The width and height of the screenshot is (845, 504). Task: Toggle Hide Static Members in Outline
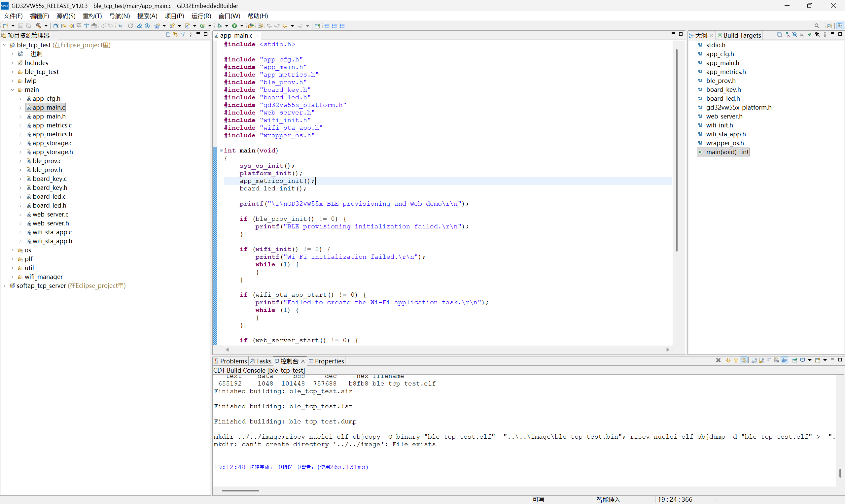[x=802, y=35]
